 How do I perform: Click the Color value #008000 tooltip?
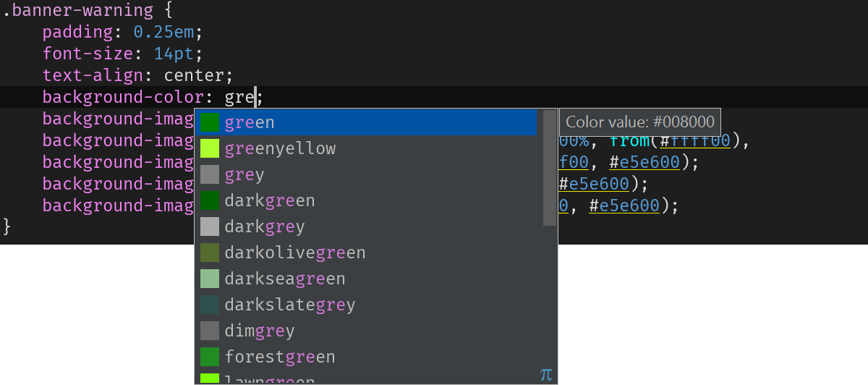640,122
